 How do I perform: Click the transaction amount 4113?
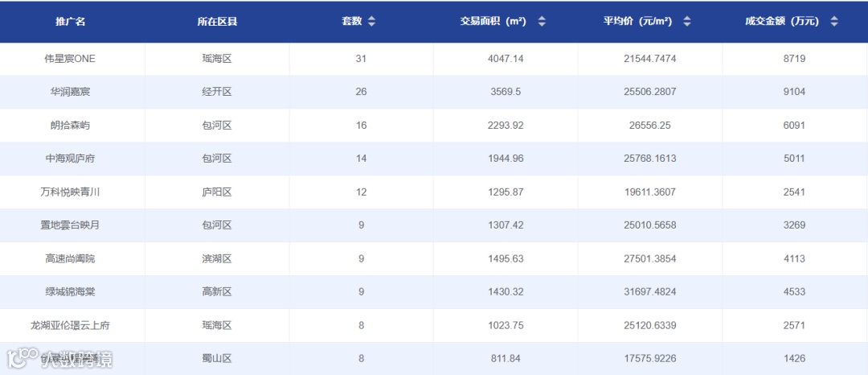[x=794, y=258]
